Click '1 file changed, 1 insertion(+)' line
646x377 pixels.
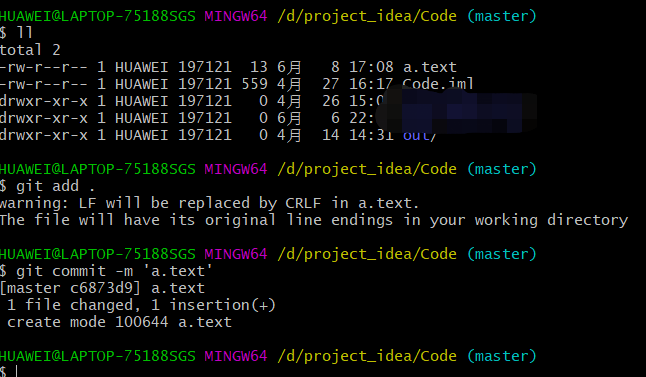pos(141,304)
